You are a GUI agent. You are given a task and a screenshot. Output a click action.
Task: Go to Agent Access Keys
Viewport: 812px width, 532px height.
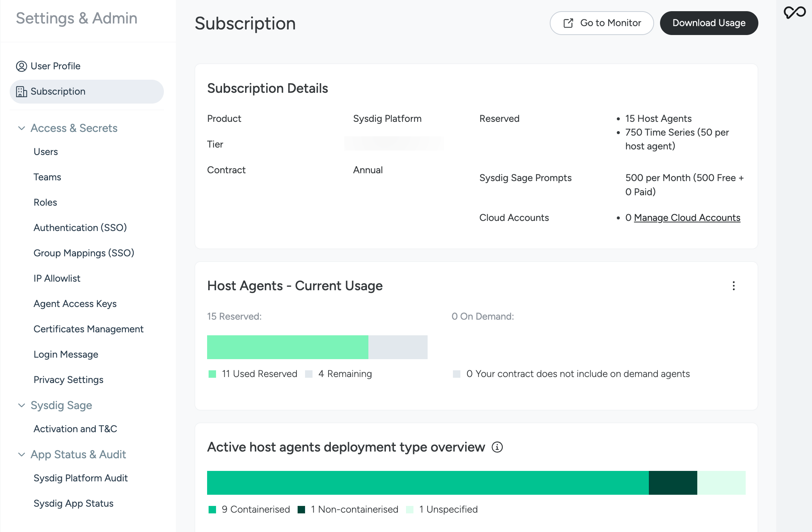pos(75,304)
